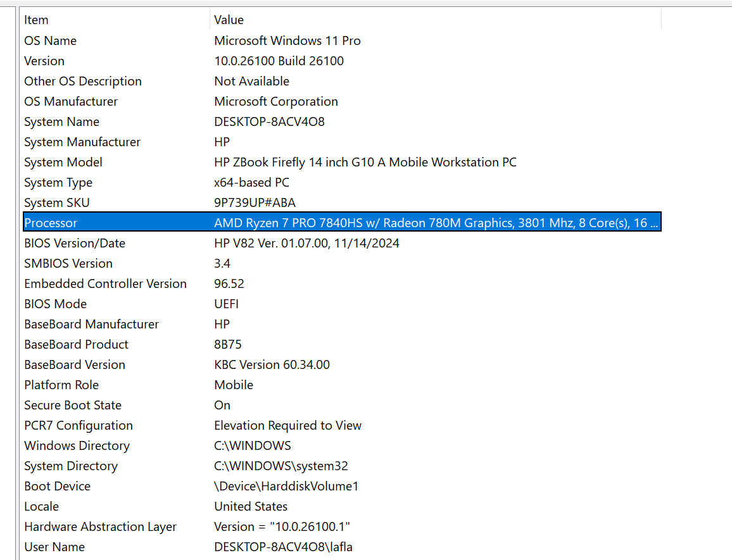Click the value HP V82 Ver. 01.07.00
Viewport: 732px width, 560px height.
coord(306,243)
